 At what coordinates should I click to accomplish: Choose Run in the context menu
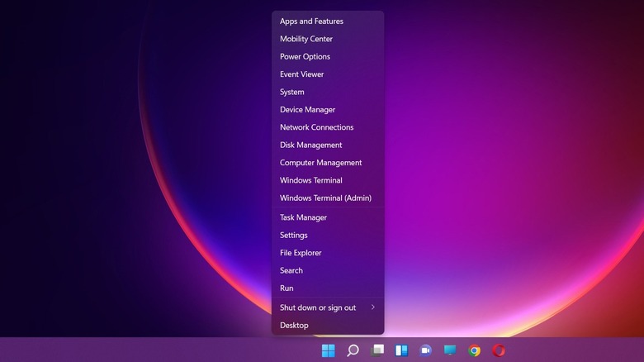click(x=286, y=288)
